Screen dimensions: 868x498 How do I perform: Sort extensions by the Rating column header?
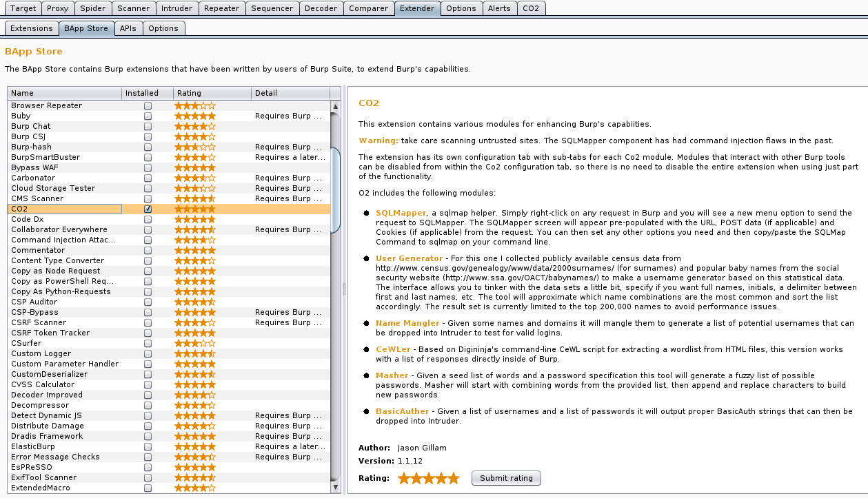click(x=211, y=93)
